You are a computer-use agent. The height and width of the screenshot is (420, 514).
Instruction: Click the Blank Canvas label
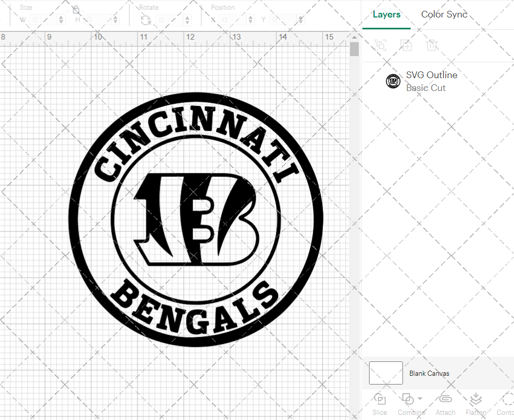(429, 373)
